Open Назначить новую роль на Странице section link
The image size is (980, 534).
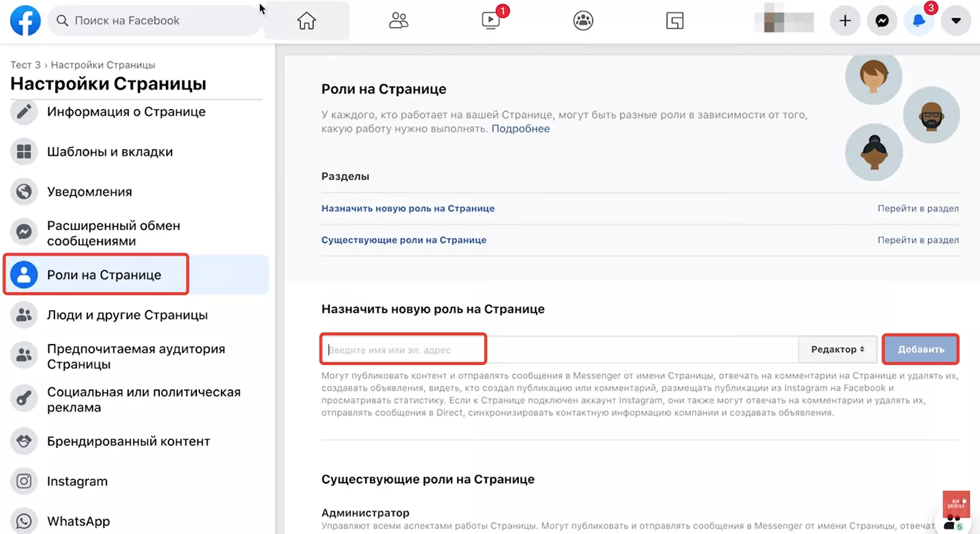(x=408, y=209)
